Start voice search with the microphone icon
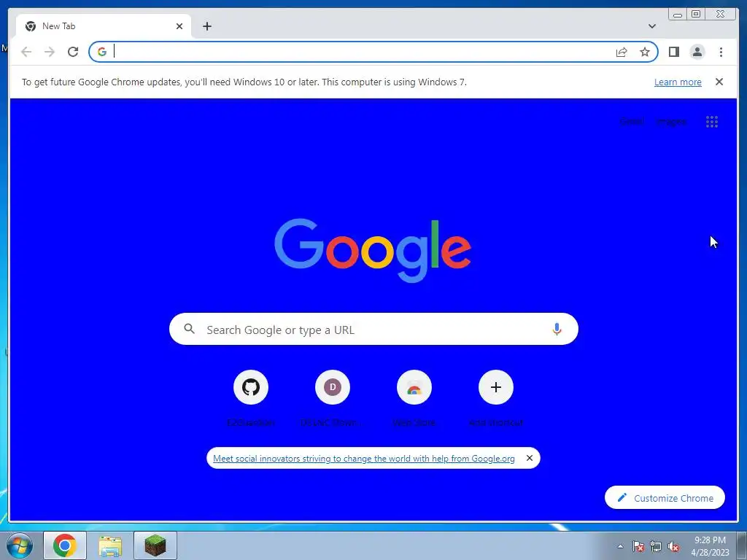747x560 pixels. pos(557,329)
